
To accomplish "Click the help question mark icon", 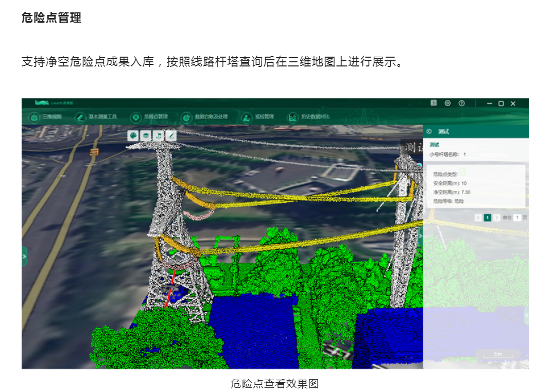I will (461, 103).
